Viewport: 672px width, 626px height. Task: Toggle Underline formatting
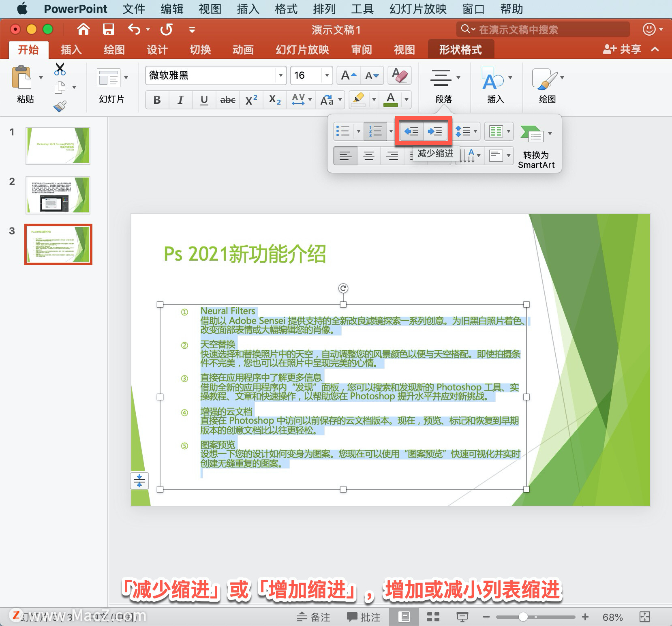click(204, 100)
